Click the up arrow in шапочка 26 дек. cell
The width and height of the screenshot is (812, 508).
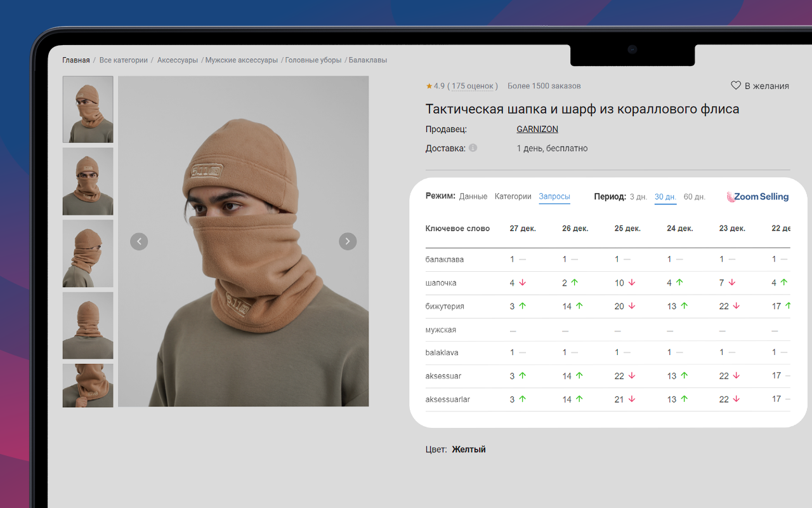click(x=575, y=283)
